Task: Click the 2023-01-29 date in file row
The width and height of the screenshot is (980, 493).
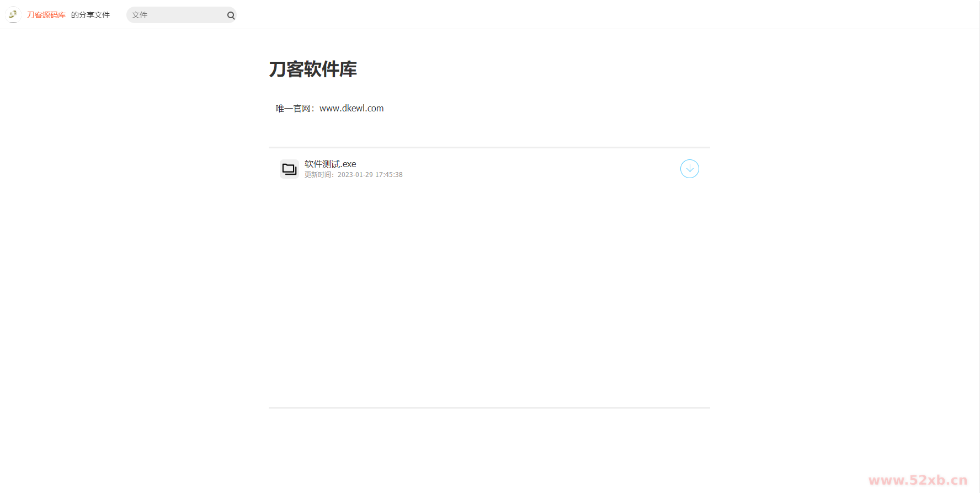Action: pyautogui.click(x=355, y=175)
